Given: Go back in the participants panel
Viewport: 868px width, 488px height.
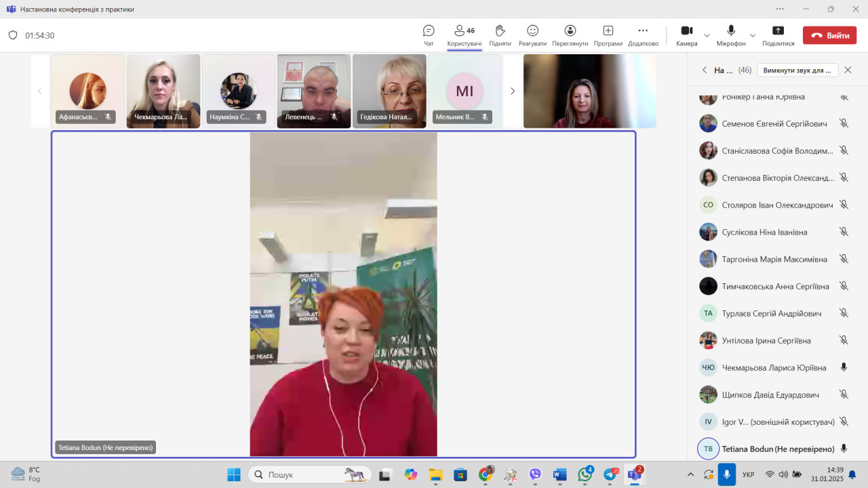Looking at the screenshot, I should tap(705, 70).
